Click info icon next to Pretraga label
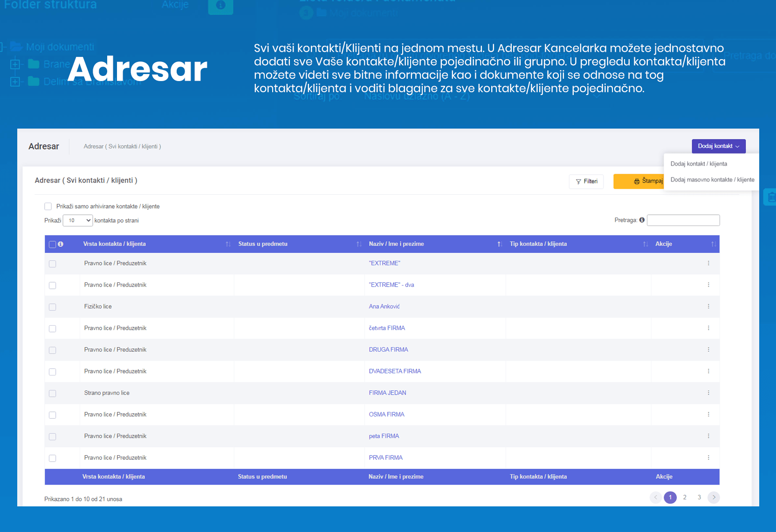 [642, 220]
